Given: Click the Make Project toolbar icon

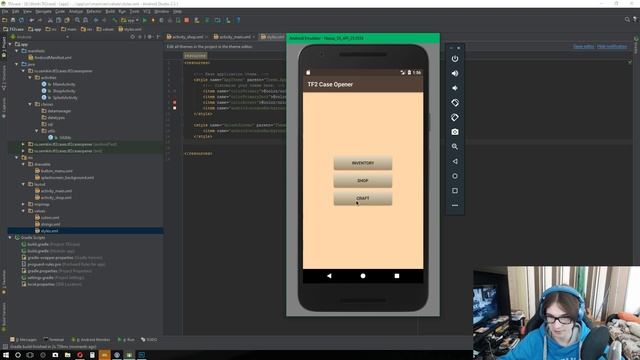Looking at the screenshot, I should coord(115,20).
